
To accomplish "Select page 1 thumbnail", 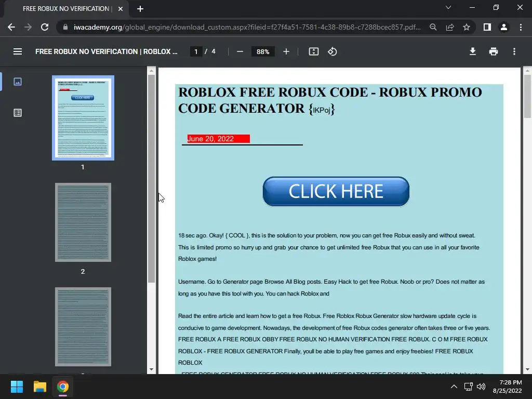I will click(x=83, y=118).
